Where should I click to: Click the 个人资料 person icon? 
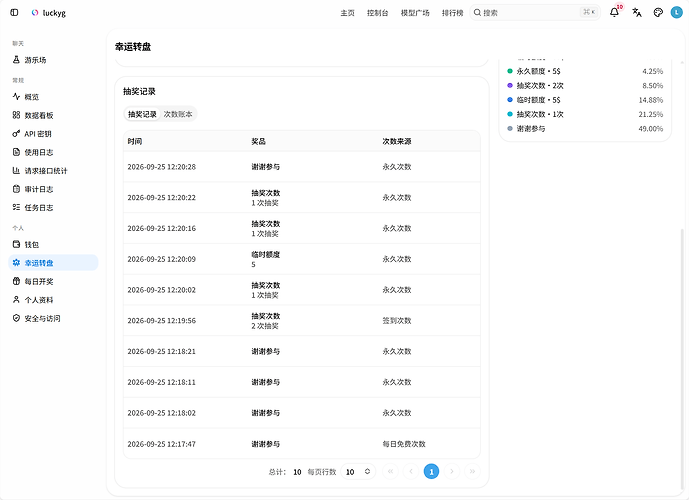16,300
